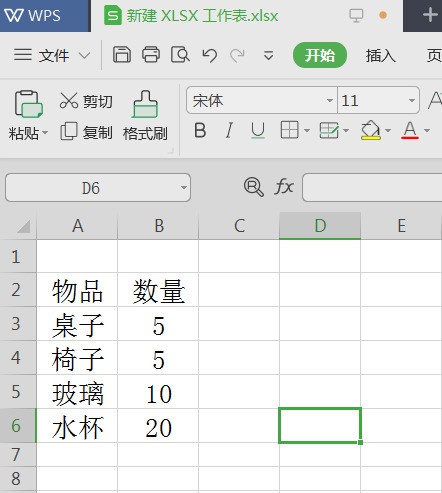Click the 剪切 button label
Screen dimensions: 442x493
(98, 101)
